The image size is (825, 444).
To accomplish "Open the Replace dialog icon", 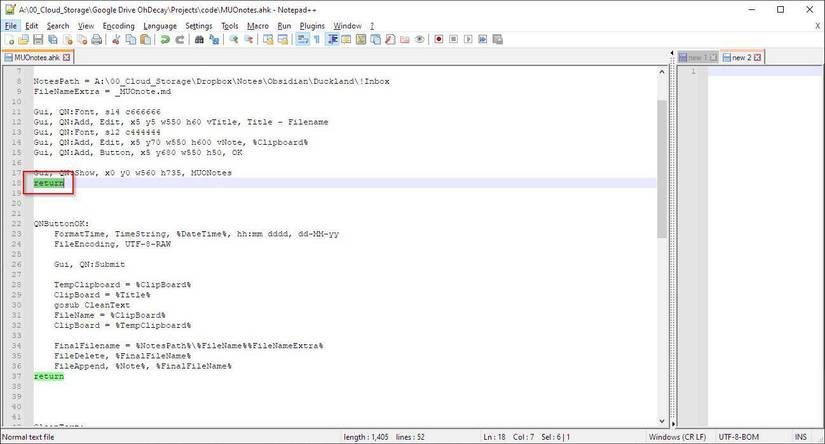I will [x=214, y=39].
